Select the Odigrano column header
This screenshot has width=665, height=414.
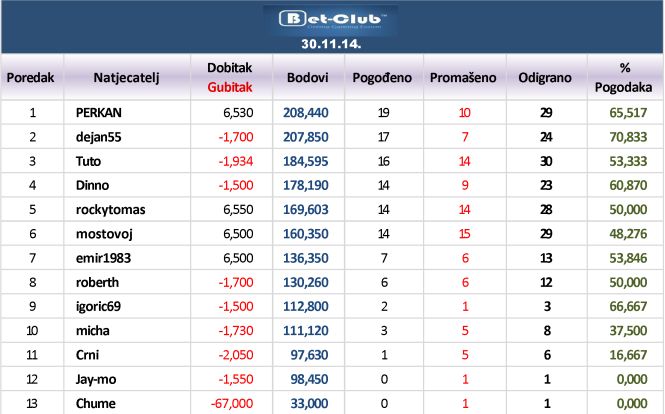(x=545, y=78)
